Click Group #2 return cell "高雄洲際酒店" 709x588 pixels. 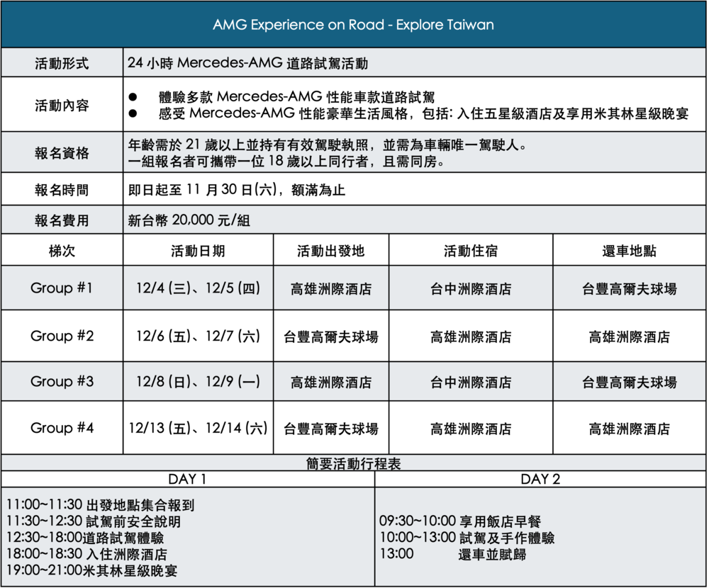click(x=629, y=337)
